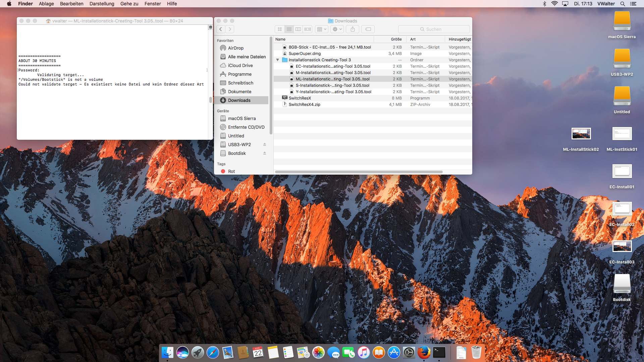Screen dimensions: 644x362
Task: Open the arrange-by dropdown in toolbar
Action: point(322,29)
